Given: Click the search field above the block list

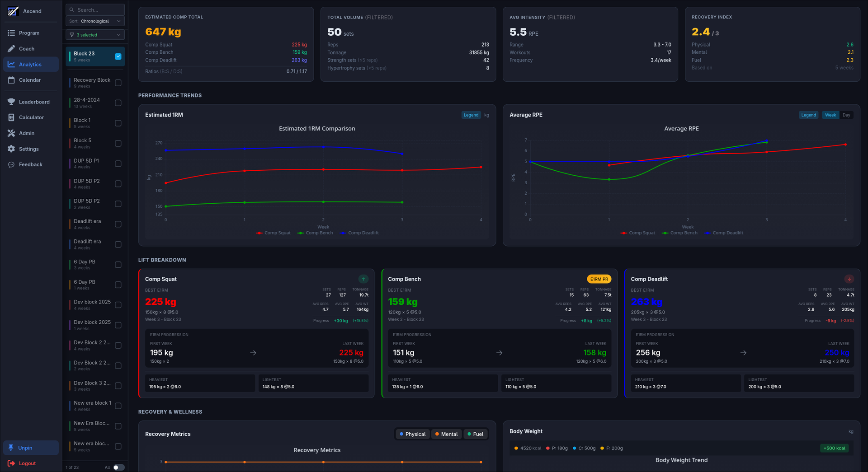Looking at the screenshot, I should pos(95,9).
